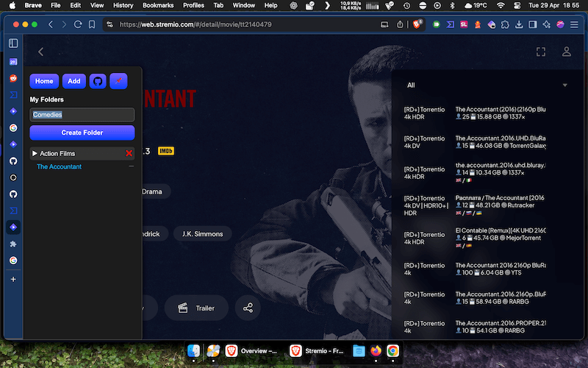Navigate back with browser back arrow
Viewport: 588px width, 368px height.
(51, 24)
